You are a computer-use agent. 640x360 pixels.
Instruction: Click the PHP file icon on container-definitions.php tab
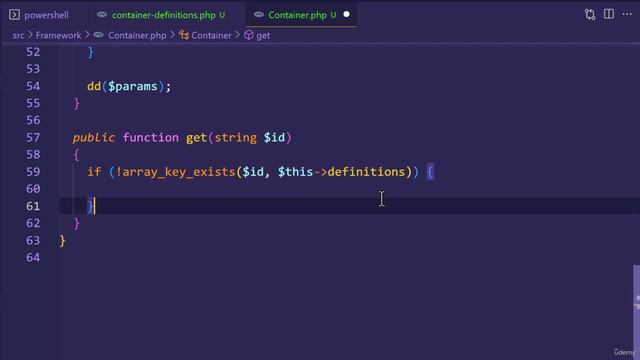pyautogui.click(x=102, y=15)
